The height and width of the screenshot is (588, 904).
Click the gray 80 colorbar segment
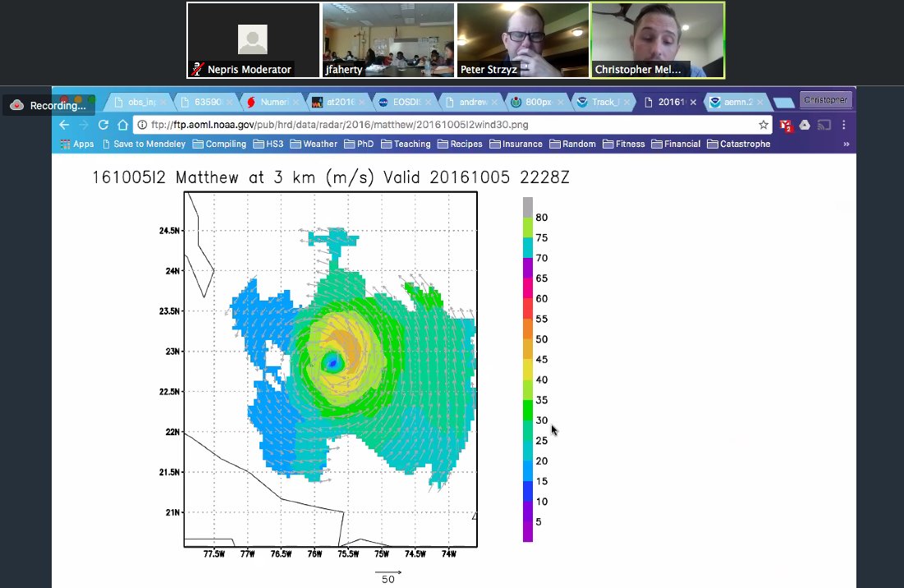(527, 207)
